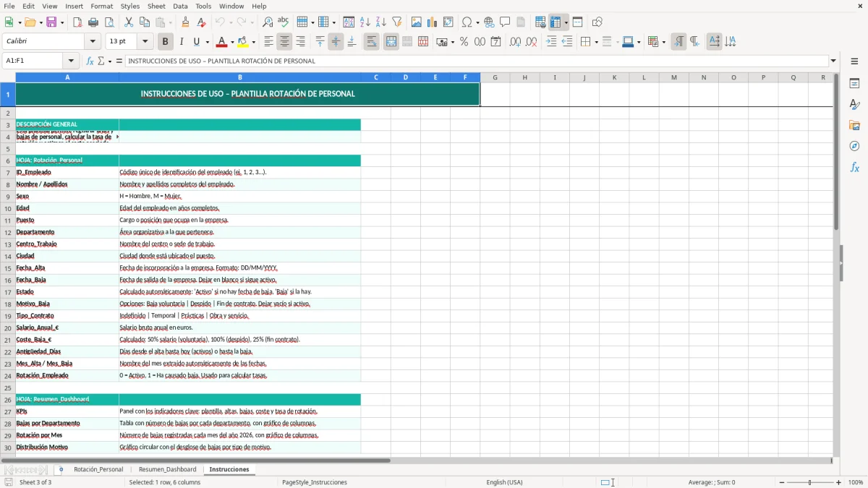Insert a comment
Image resolution: width=868 pixels, height=488 pixels.
(x=505, y=22)
